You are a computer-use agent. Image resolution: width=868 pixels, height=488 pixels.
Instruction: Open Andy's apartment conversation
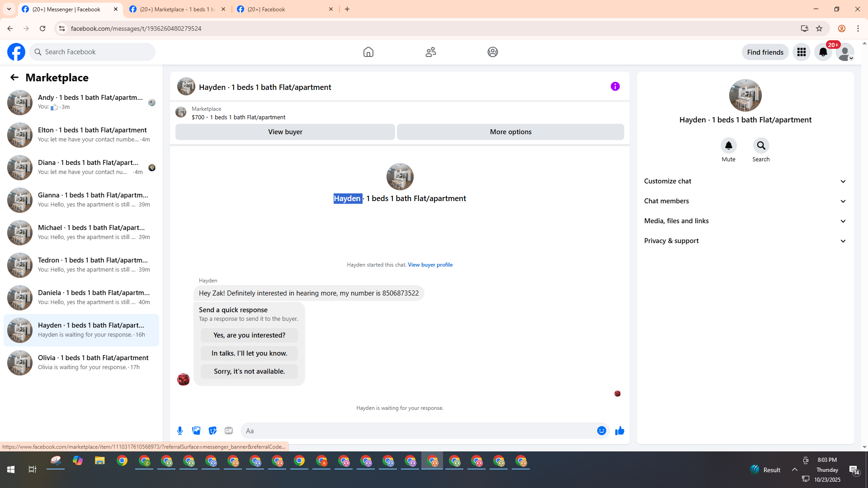point(81,102)
